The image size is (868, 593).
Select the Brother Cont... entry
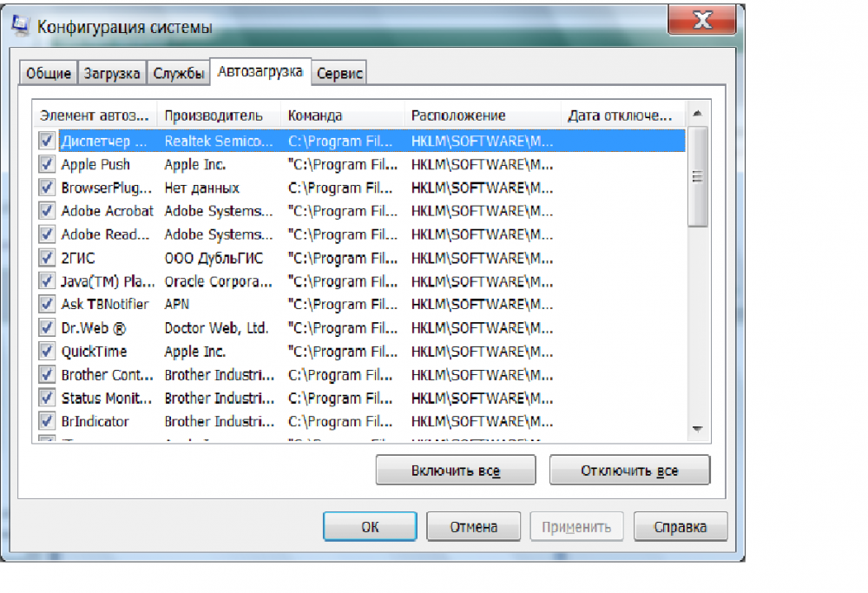108,375
